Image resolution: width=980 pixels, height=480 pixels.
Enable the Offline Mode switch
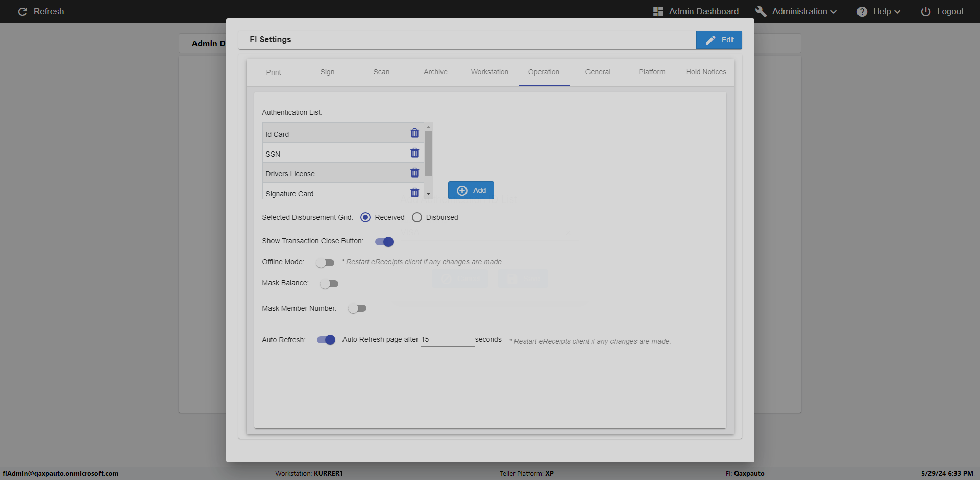(325, 263)
